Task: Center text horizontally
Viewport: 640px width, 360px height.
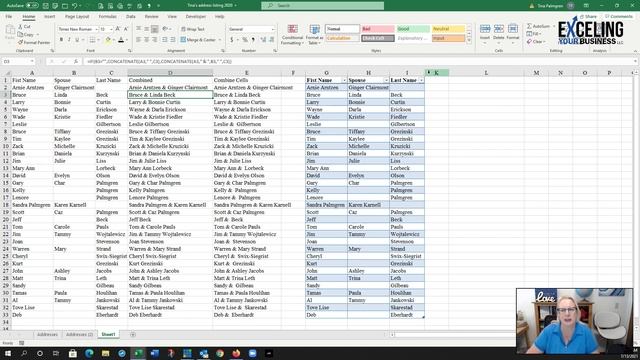Action: coord(147,40)
